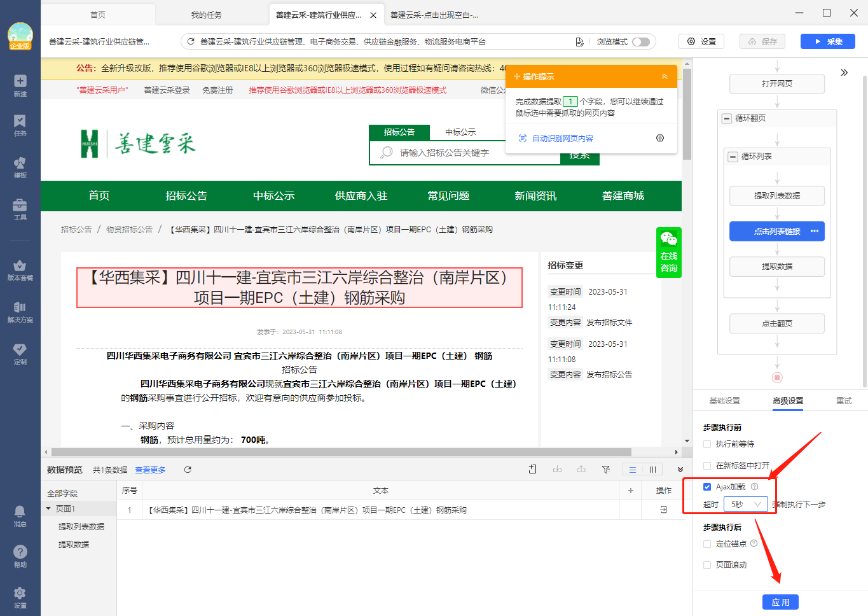
Task: Switch data preview to horizontal rows view
Action: click(633, 469)
